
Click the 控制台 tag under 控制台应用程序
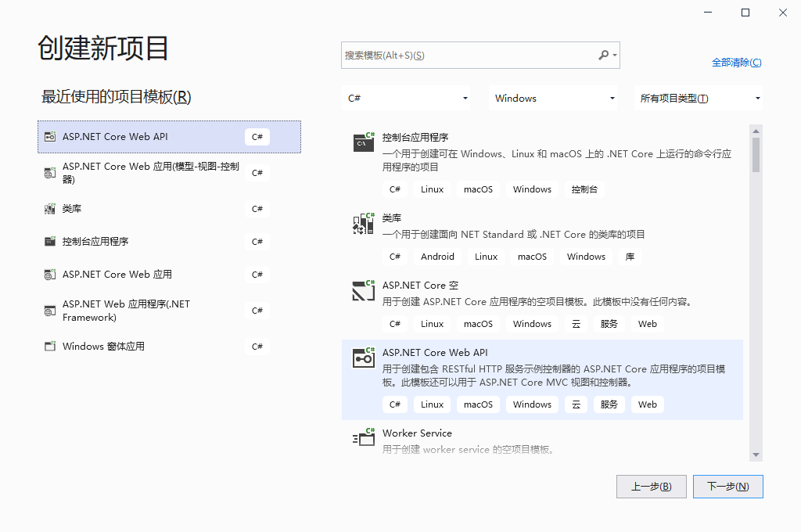(x=584, y=189)
